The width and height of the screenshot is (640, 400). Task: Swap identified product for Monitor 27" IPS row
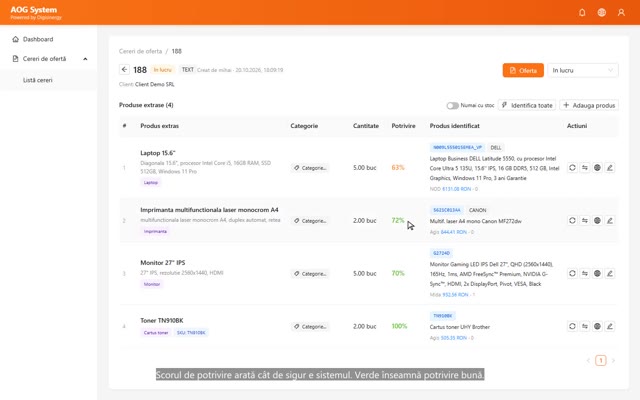585,273
